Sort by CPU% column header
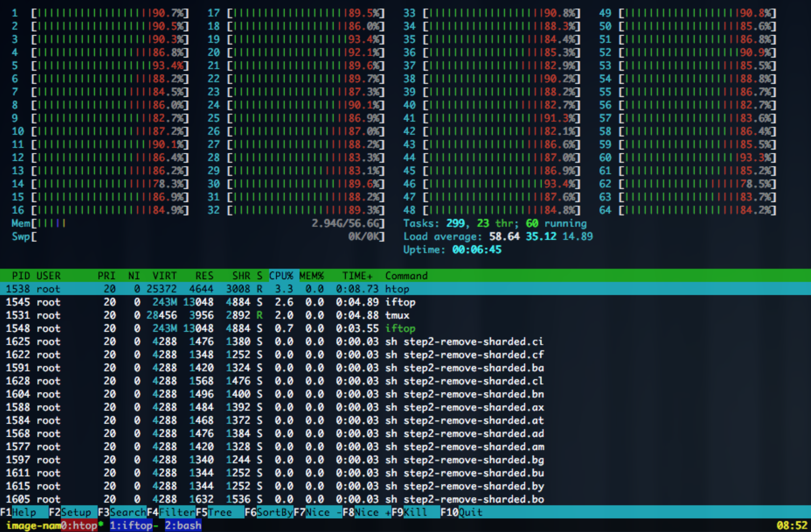The image size is (811, 532). click(281, 275)
